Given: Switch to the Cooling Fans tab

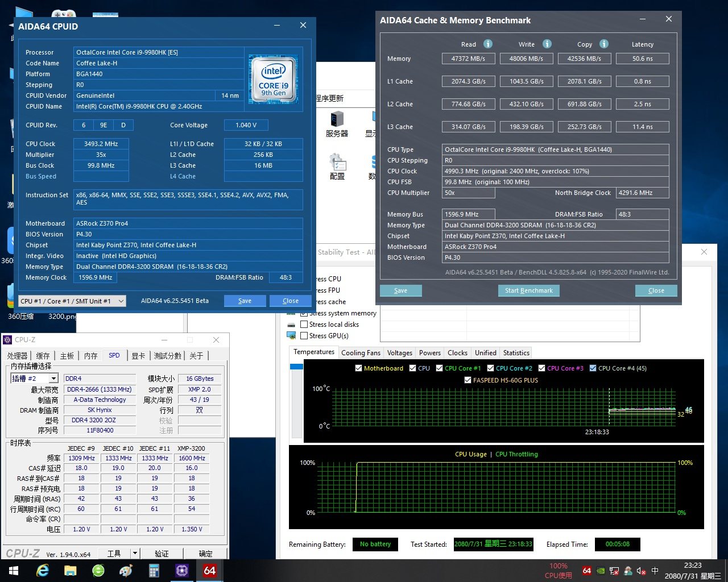Looking at the screenshot, I should (361, 353).
